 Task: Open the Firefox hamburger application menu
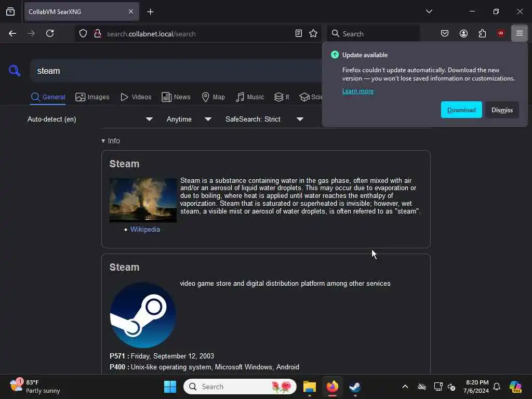519,33
